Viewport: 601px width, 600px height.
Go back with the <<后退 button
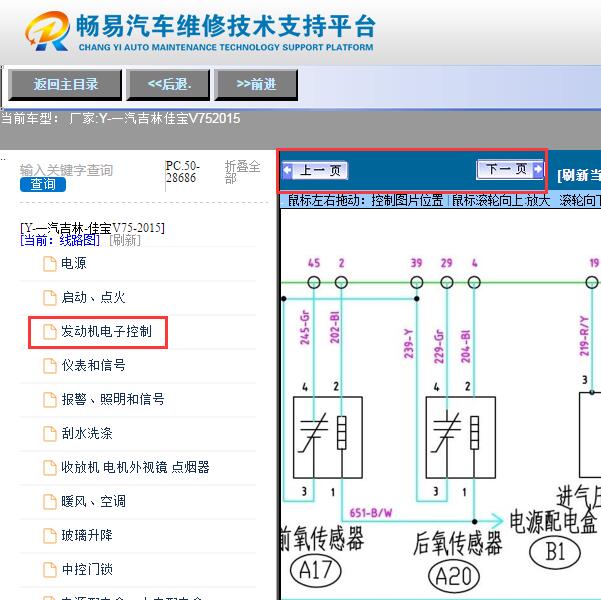pyautogui.click(x=168, y=85)
